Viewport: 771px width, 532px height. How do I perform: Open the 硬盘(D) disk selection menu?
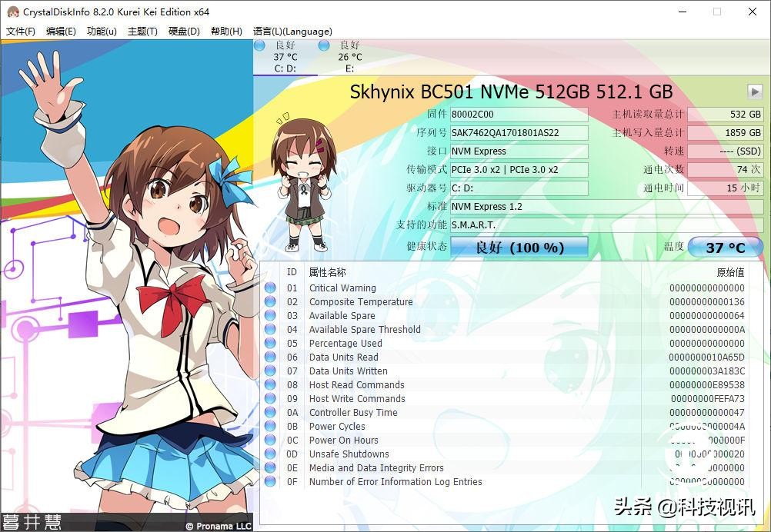coord(182,32)
